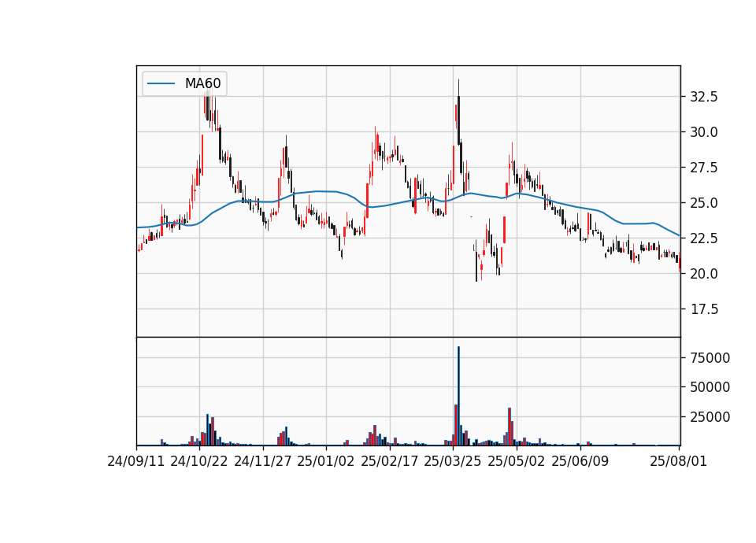Click the 27.5 price axis label
Screen dimensions: 756x543
click(x=704, y=168)
